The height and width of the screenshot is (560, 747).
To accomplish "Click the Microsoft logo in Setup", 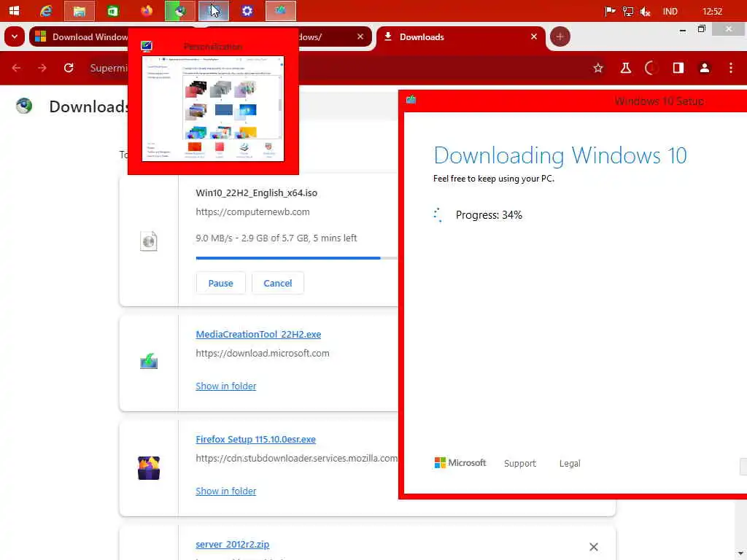I will click(460, 463).
